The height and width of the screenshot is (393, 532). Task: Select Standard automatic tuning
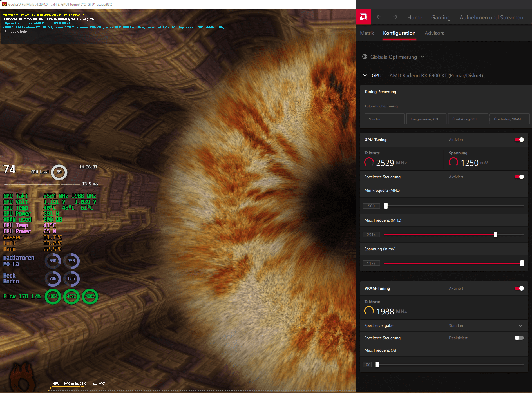coord(385,119)
